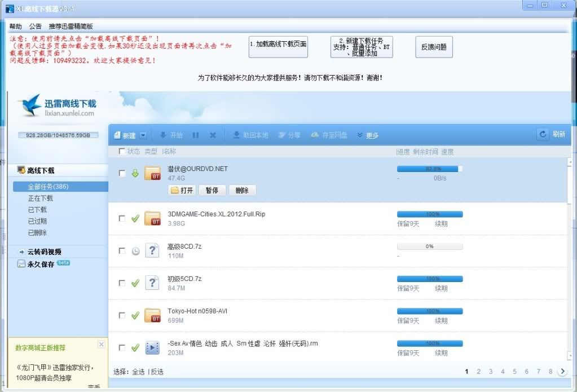Select 正在下载 in the sidebar
Viewport: 577px width, 392px height.
coord(41,198)
